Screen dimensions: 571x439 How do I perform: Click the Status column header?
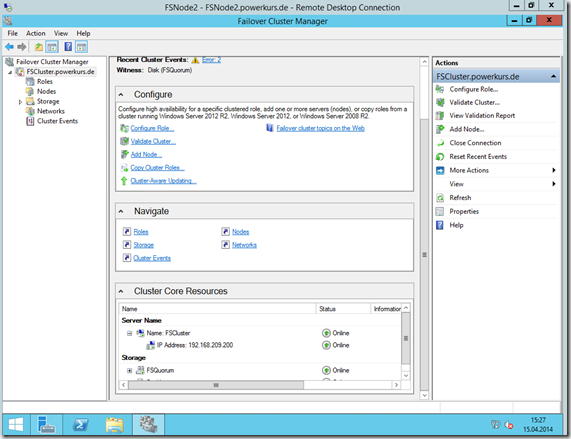point(343,309)
